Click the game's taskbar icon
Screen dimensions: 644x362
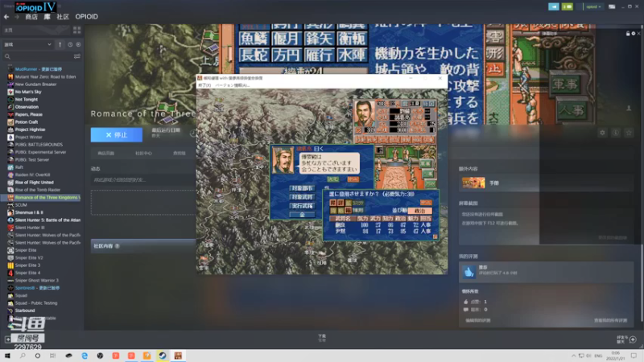point(178,356)
